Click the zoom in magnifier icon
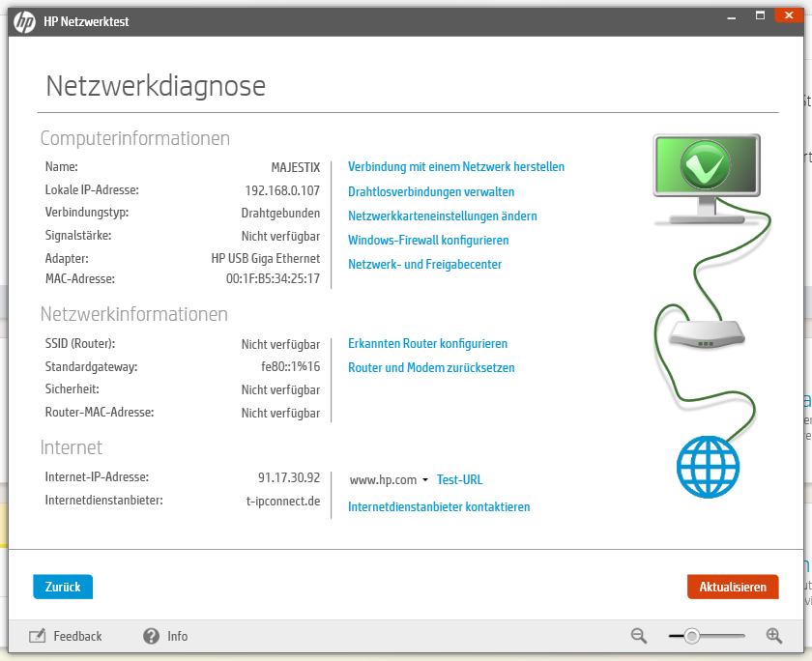This screenshot has height=661, width=812. (x=774, y=636)
